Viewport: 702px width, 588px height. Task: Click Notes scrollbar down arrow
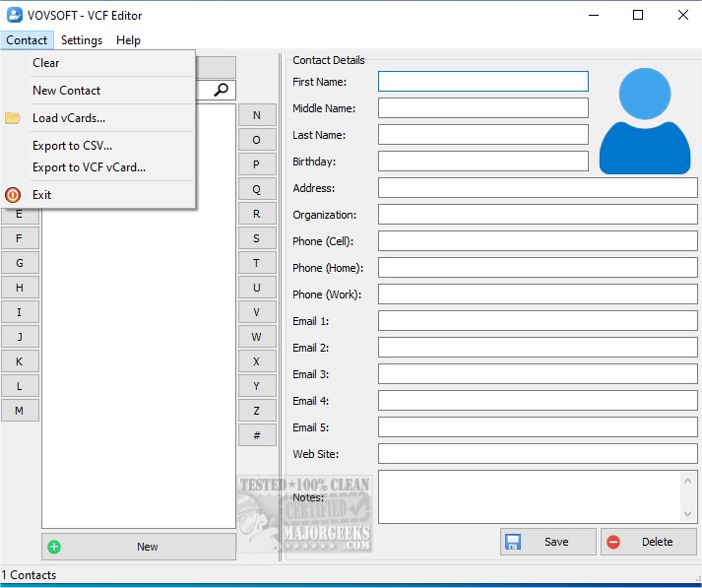point(688,514)
